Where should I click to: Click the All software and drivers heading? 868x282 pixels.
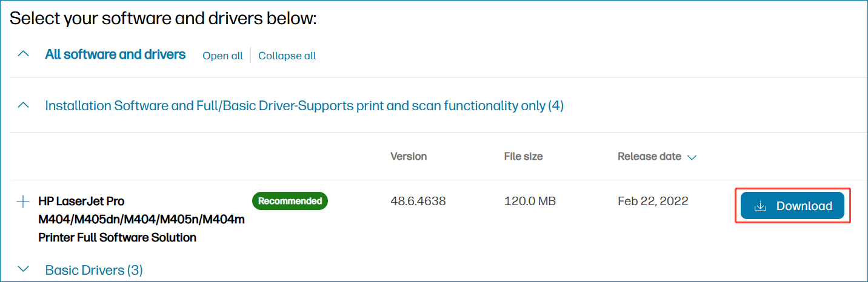(115, 54)
